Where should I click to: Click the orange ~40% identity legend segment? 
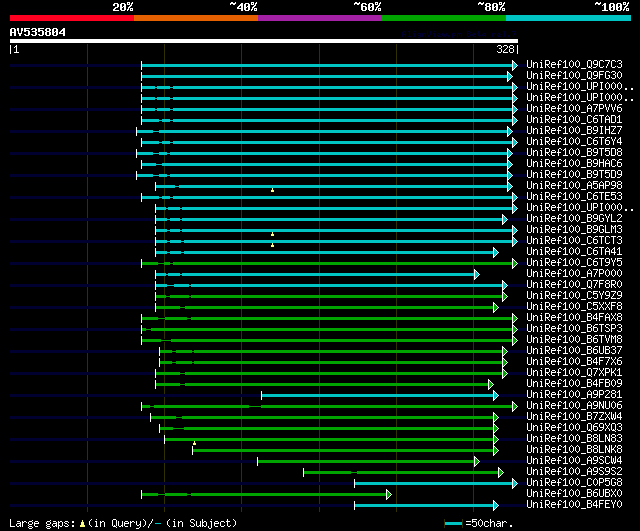click(x=196, y=18)
